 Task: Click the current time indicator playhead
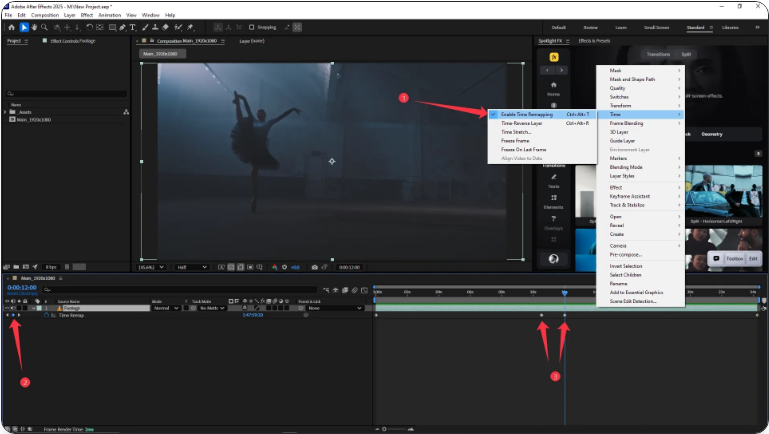coord(564,293)
